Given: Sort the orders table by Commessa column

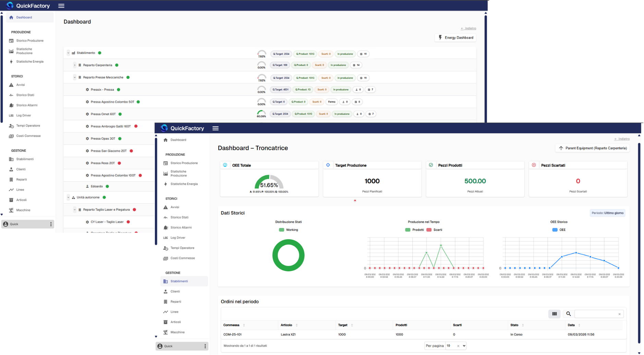Looking at the screenshot, I should coord(244,325).
